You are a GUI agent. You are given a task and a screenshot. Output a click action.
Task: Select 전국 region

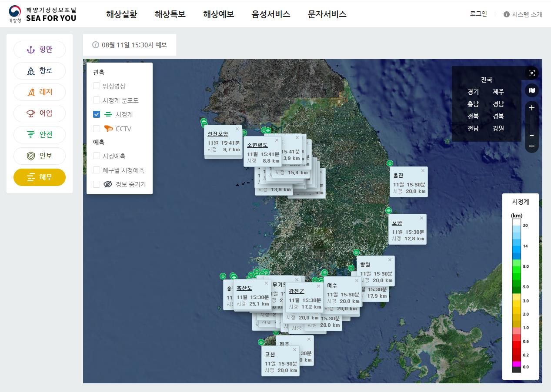(x=487, y=80)
